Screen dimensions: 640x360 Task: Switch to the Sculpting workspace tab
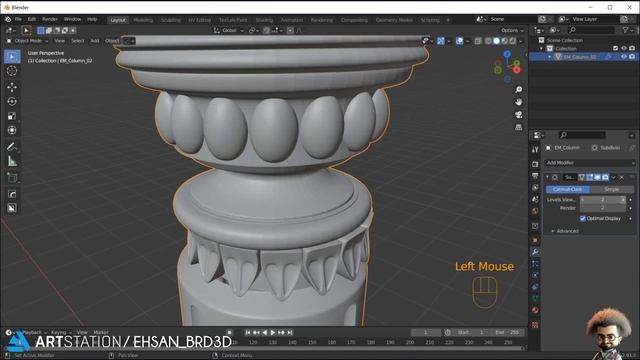[171, 20]
